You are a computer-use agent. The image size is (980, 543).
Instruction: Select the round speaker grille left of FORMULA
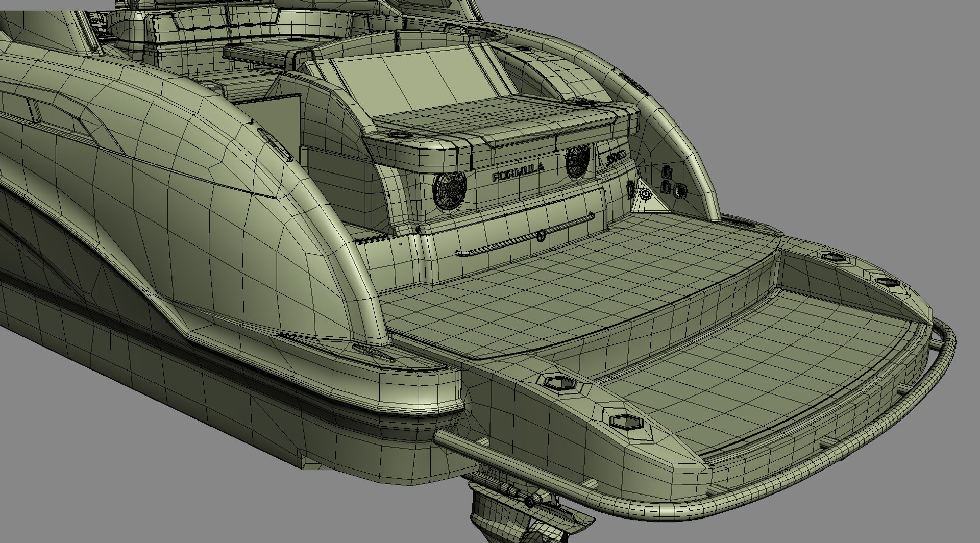449,192
